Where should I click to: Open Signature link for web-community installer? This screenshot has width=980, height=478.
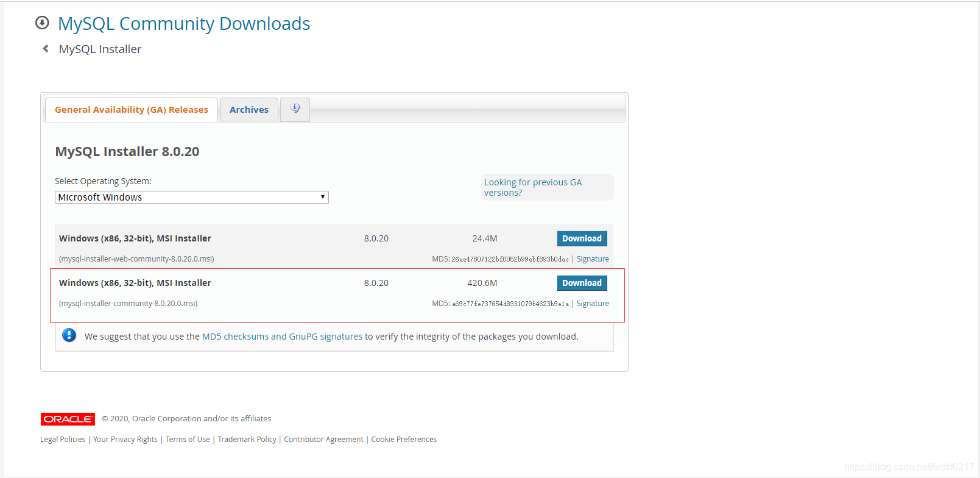(x=593, y=259)
